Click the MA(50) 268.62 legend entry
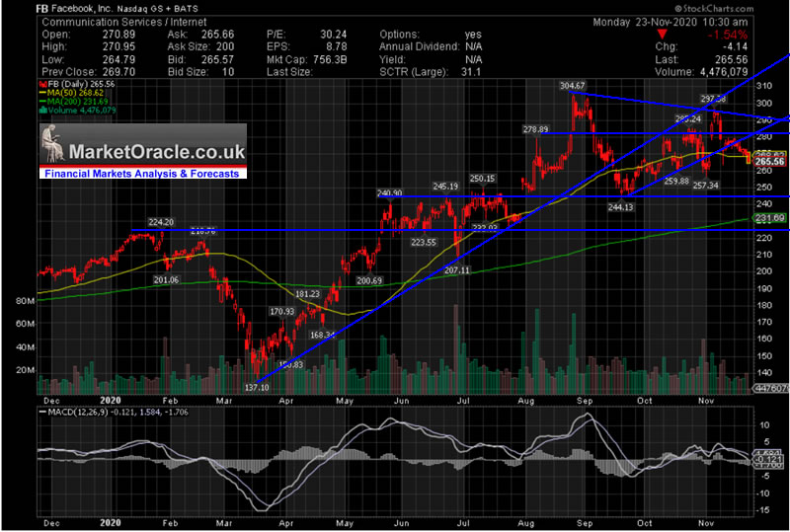Screen dimensions: 790x532 [72, 93]
